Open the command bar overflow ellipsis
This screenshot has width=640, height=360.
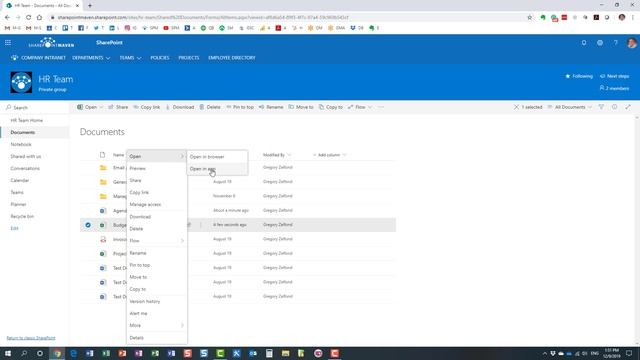click(381, 107)
